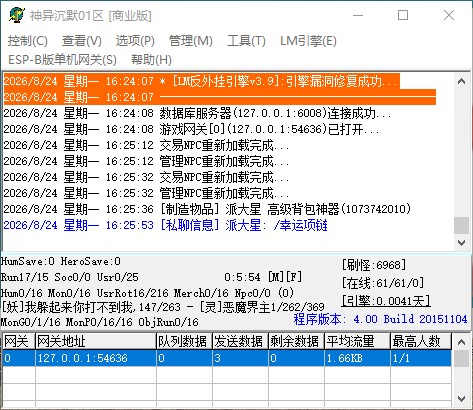Click the uptime 0:5:54 [M][F] status
The image size is (473, 410).
(x=263, y=277)
